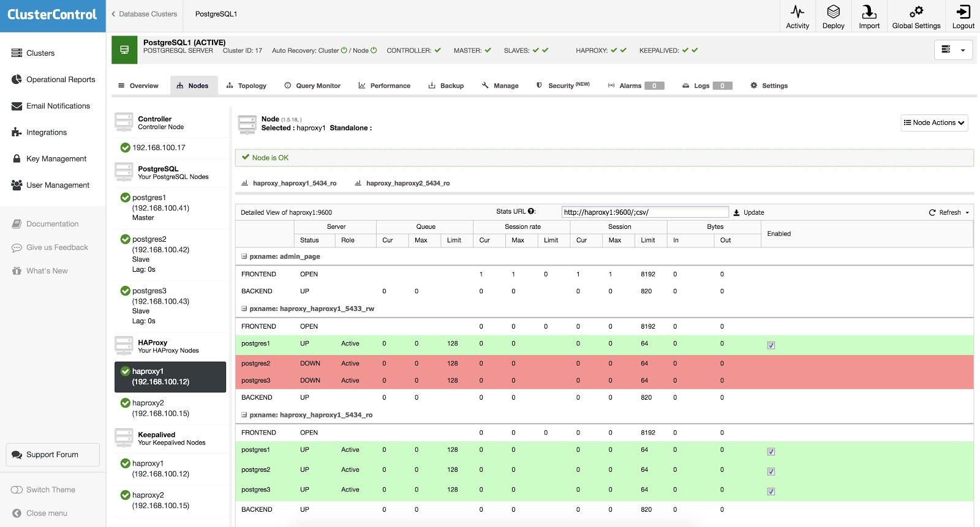Open Key Management in the sidebar
Image resolution: width=980 pixels, height=527 pixels.
[49, 159]
